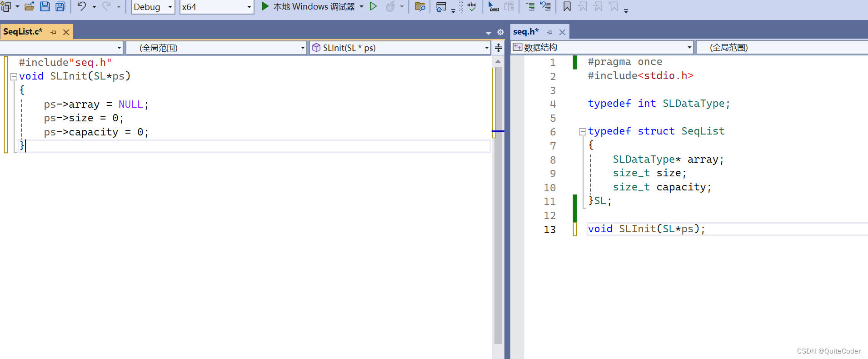The height and width of the screenshot is (359, 868).
Task: Click the line ps->size = 0;
Action: 84,118
